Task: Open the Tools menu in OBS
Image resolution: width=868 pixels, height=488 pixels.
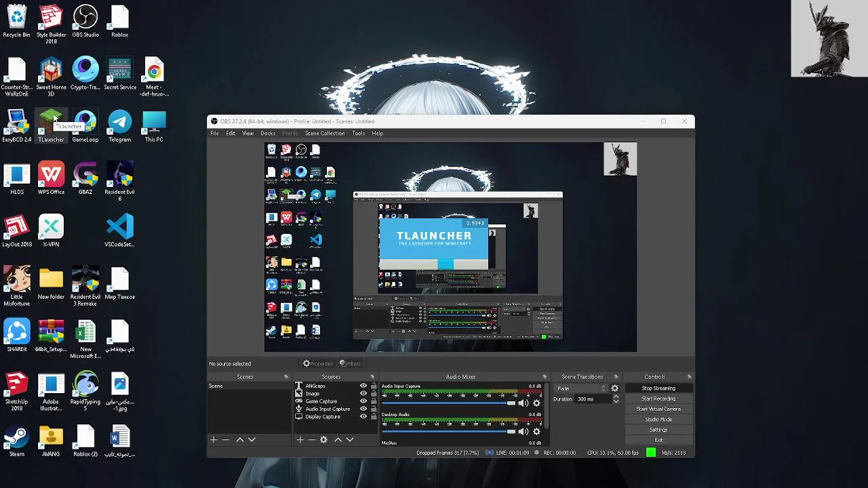Action: [358, 134]
